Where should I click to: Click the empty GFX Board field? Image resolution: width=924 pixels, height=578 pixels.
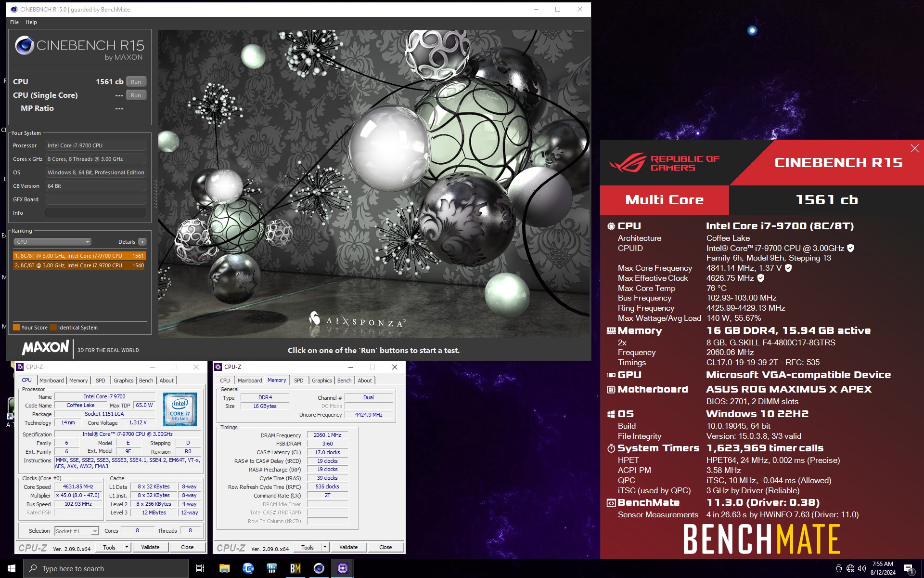[x=96, y=199]
